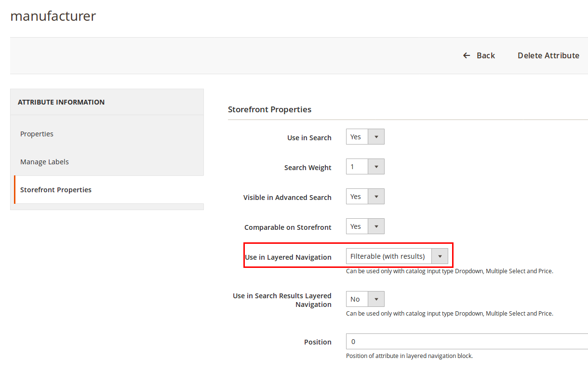Click the manufacturer page title

coord(53,16)
